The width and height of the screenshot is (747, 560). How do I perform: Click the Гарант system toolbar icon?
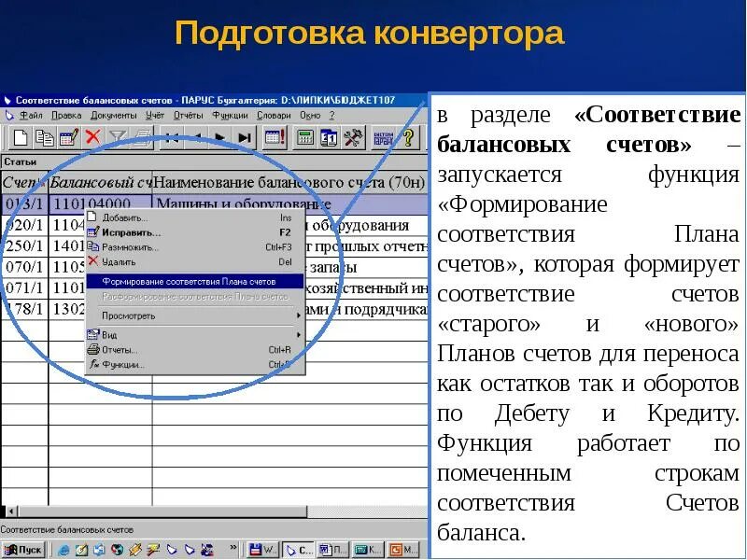click(x=383, y=138)
